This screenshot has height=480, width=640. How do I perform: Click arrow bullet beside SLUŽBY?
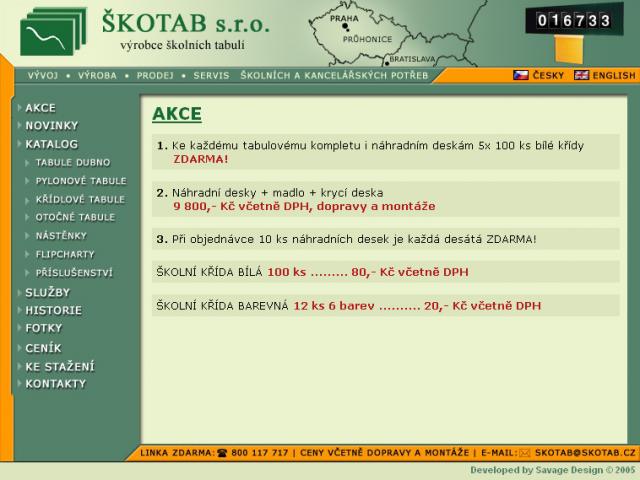[x=20, y=292]
